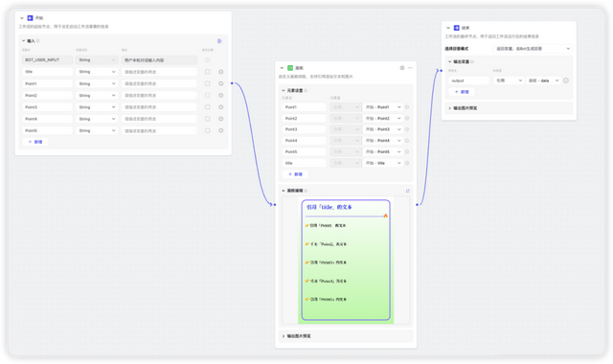The width and height of the screenshot is (613, 364).
Task: Remove the Point4 input row in Start node
Action: click(221, 119)
